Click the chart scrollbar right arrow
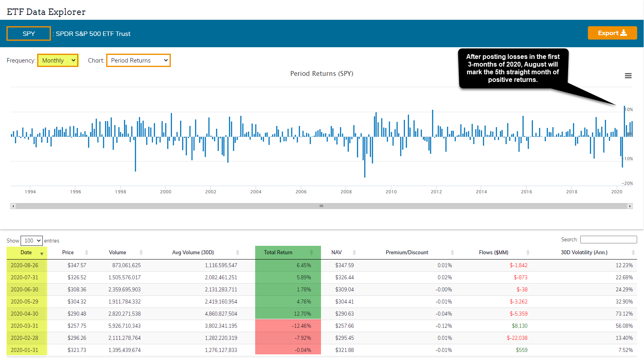Viewport: 644px width, 358px height. click(x=629, y=206)
